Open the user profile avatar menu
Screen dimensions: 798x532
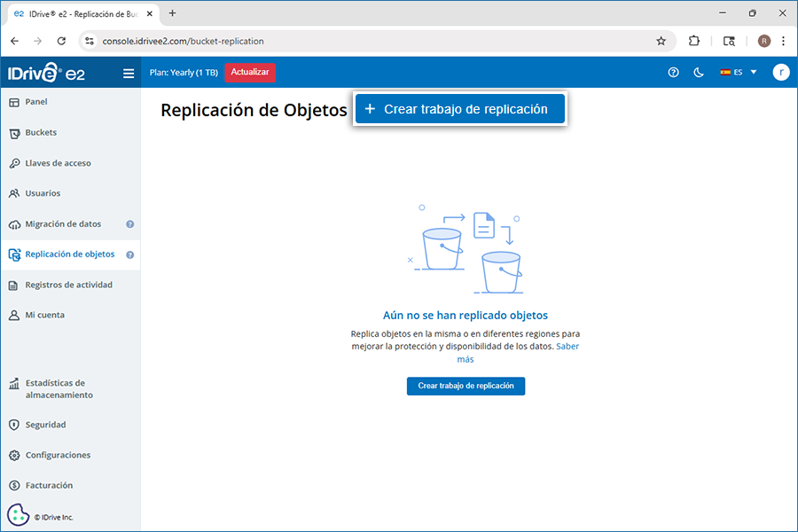pyautogui.click(x=780, y=73)
